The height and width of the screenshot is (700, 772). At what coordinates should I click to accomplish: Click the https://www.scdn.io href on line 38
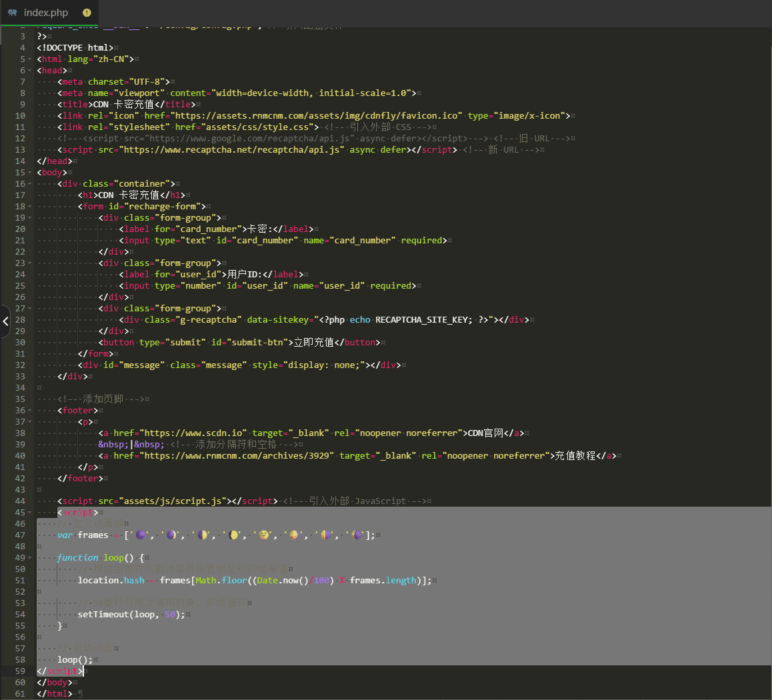coord(193,433)
